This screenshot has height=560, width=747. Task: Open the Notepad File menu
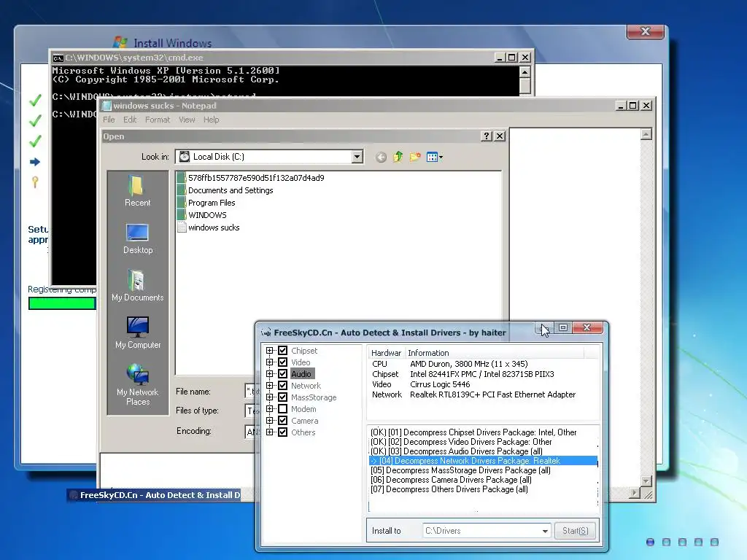(x=109, y=120)
